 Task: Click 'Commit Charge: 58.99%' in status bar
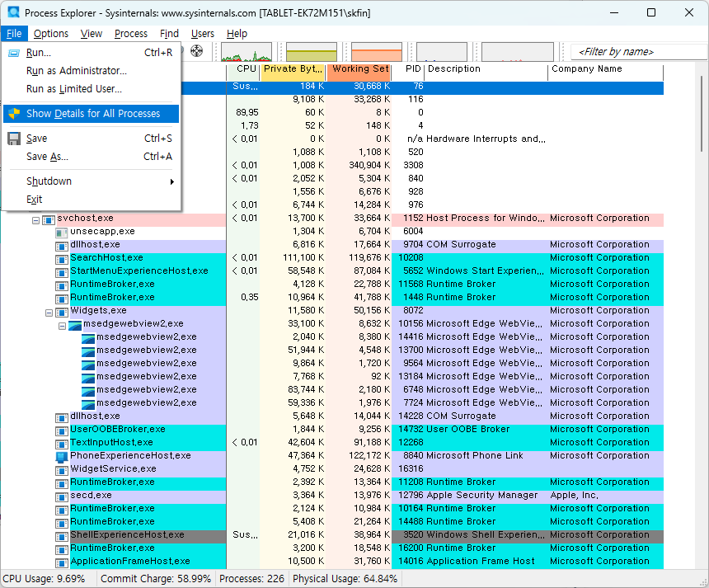click(x=156, y=579)
